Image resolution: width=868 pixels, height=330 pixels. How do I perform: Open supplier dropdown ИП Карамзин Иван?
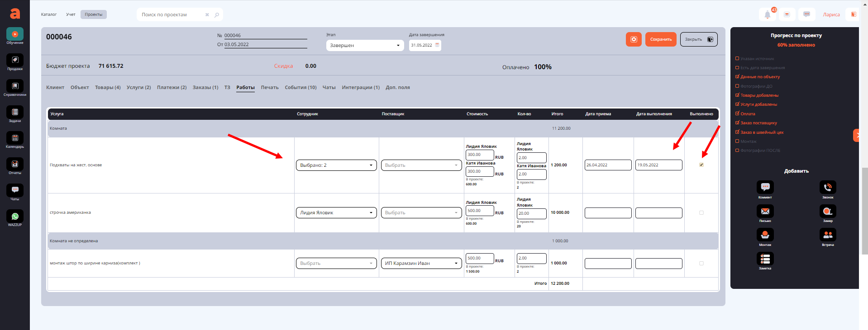pyautogui.click(x=421, y=263)
